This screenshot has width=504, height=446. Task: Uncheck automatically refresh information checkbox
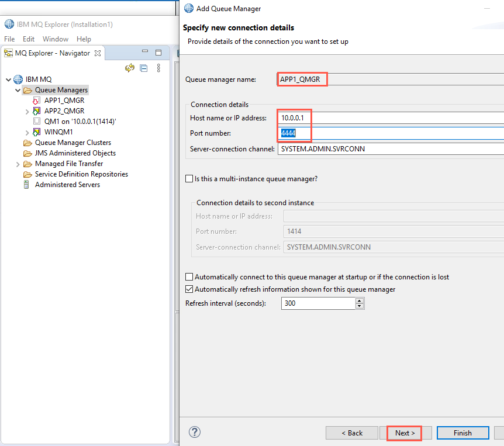189,289
